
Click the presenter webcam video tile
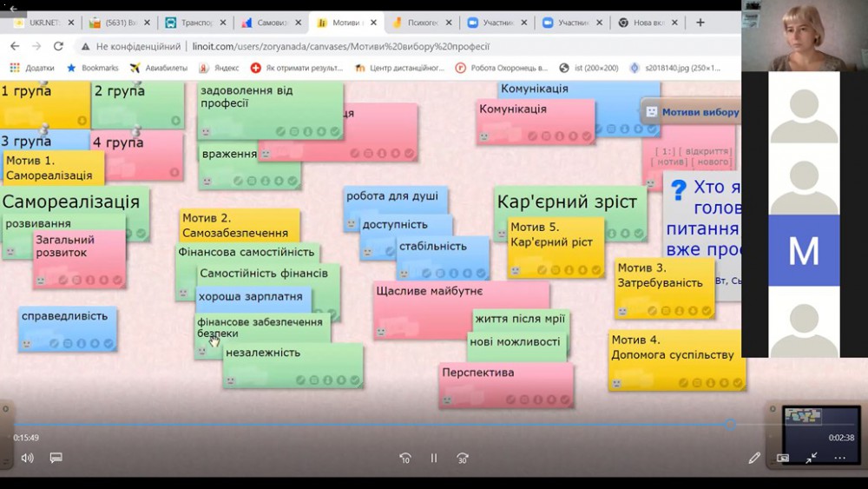[805, 36]
